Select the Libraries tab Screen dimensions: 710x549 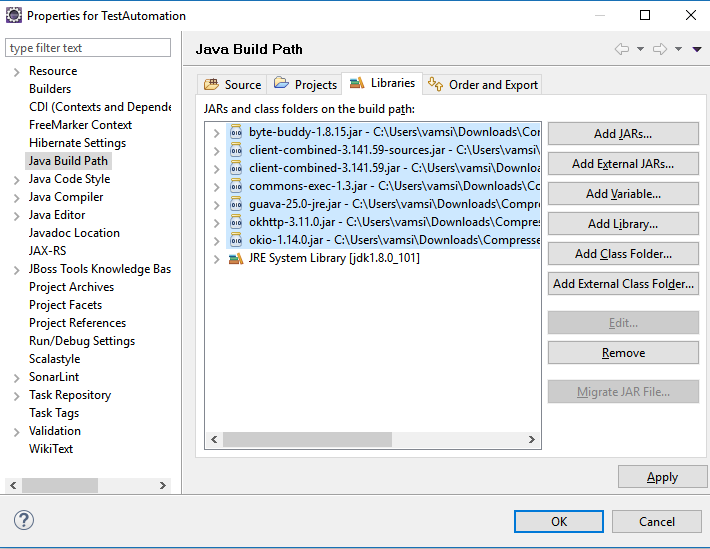(x=382, y=83)
